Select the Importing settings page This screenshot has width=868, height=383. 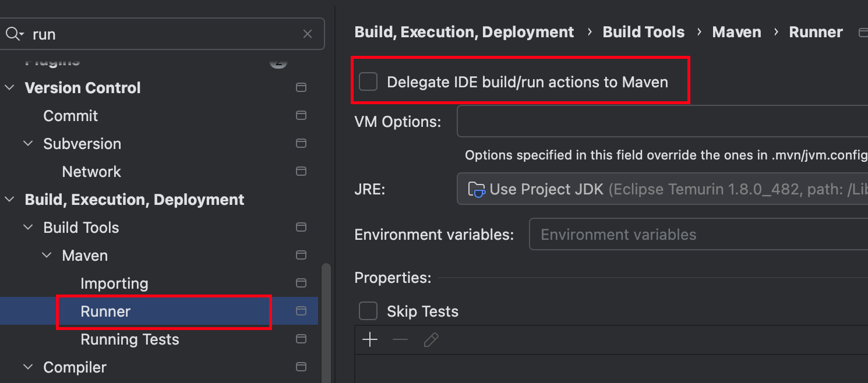click(x=114, y=283)
